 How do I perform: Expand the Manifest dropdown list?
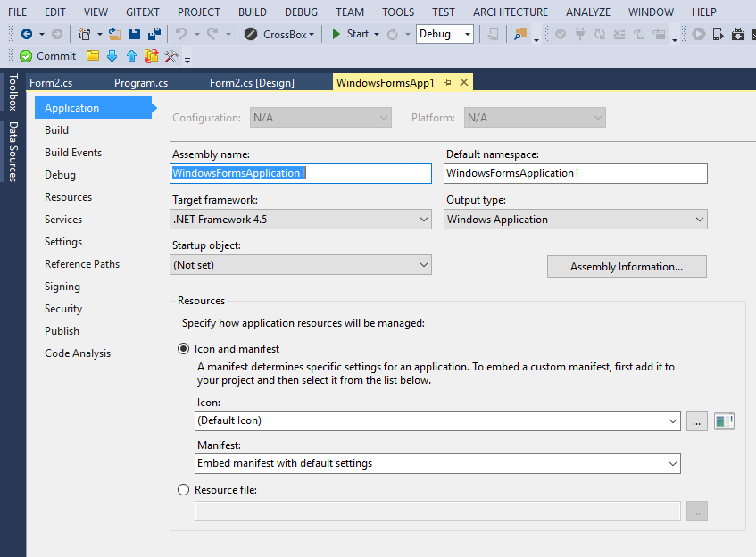tap(673, 464)
